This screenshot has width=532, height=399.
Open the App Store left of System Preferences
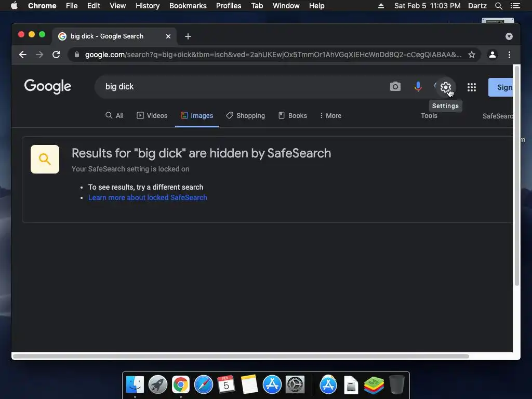click(x=272, y=385)
